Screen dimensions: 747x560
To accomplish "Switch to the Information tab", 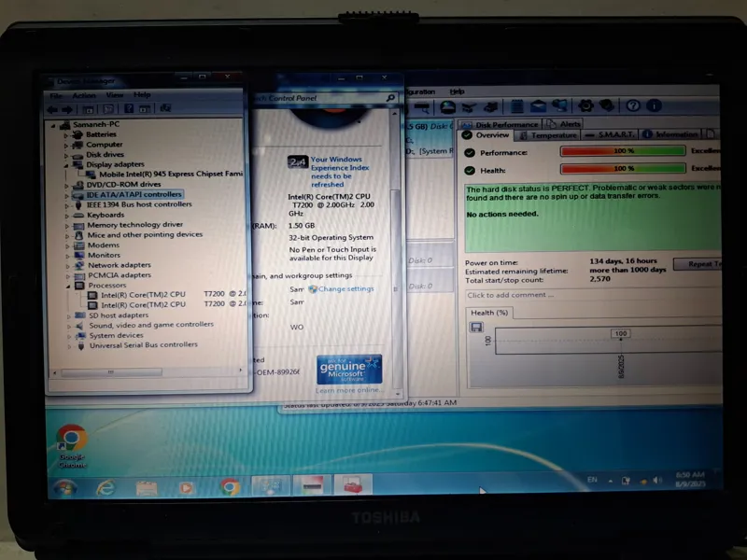I will coord(671,134).
